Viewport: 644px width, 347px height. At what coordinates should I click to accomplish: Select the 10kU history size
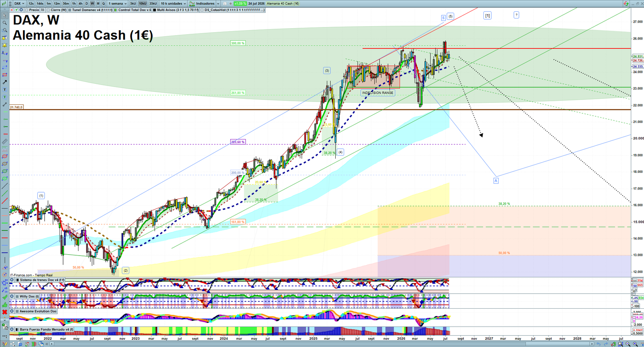coord(142,3)
